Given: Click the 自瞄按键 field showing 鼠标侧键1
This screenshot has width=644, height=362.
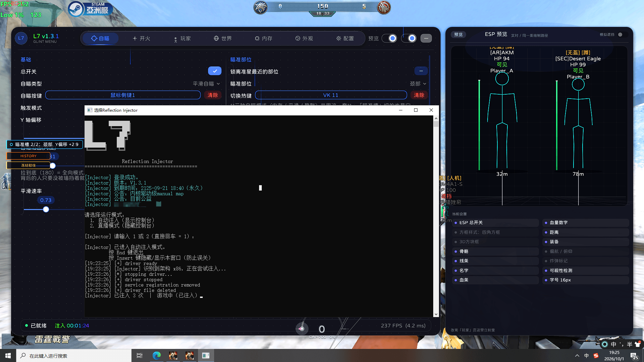Looking at the screenshot, I should point(123,95).
